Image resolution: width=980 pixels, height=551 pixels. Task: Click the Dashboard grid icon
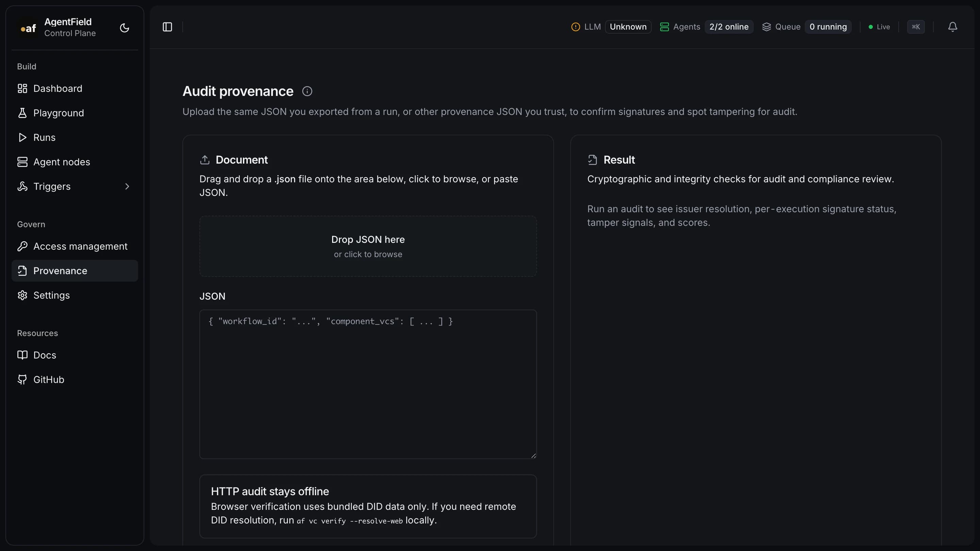pyautogui.click(x=22, y=88)
